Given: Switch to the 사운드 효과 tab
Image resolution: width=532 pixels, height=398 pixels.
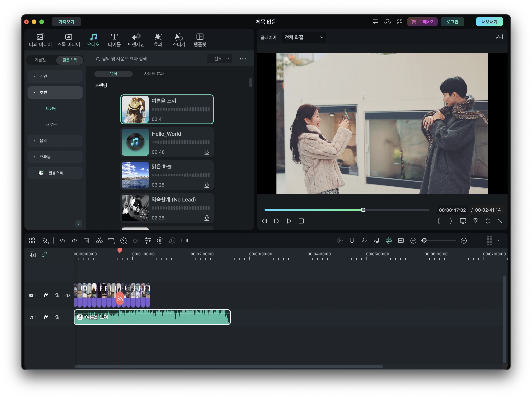Looking at the screenshot, I should click(154, 74).
